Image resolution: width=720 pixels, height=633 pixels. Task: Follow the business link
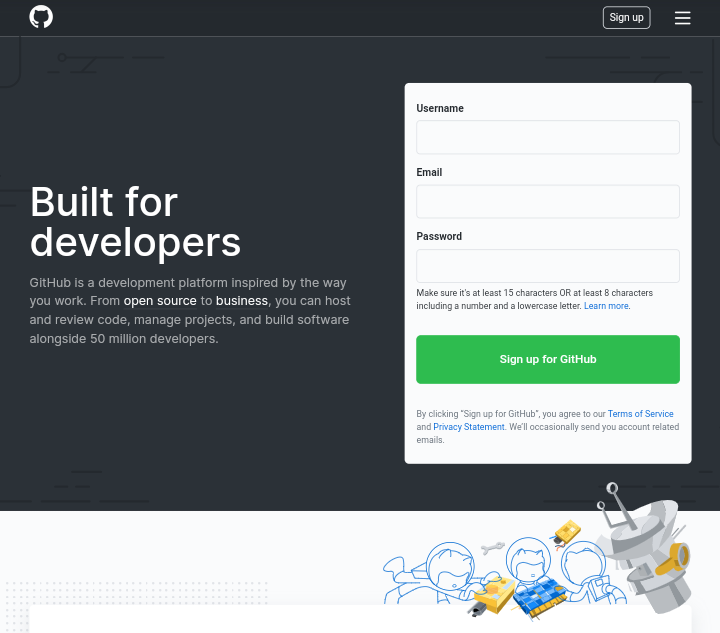(242, 301)
